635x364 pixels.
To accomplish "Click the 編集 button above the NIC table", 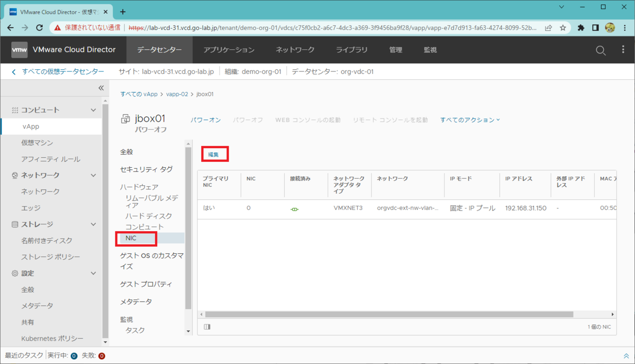I will (214, 154).
